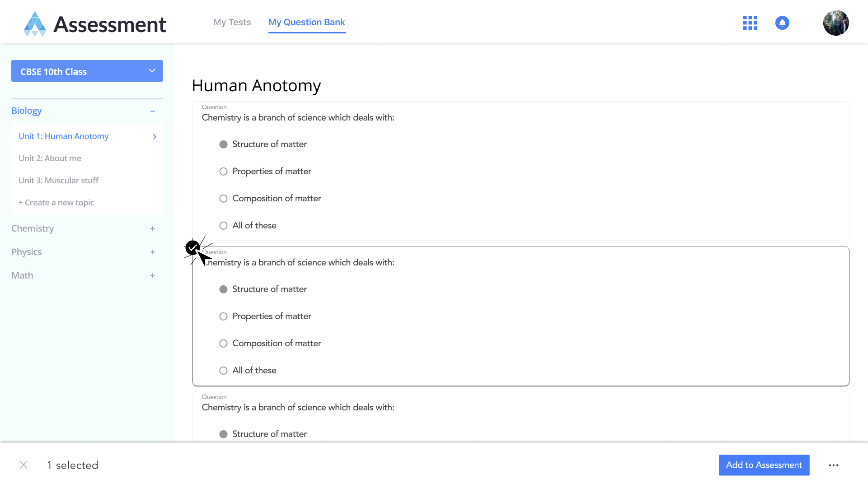868x488 pixels.
Task: Expand the Chemistry subject plus icon
Action: (153, 229)
